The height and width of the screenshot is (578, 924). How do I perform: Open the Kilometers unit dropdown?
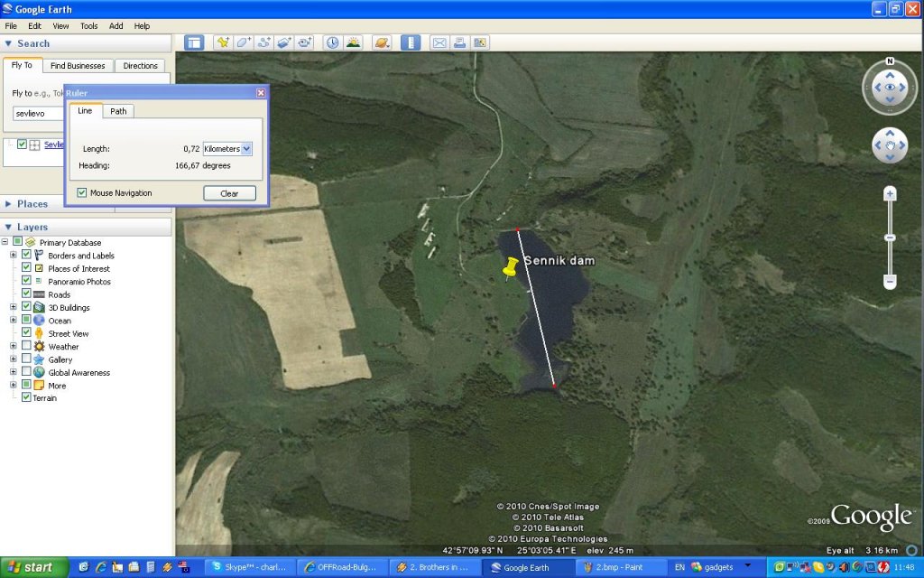pos(247,148)
